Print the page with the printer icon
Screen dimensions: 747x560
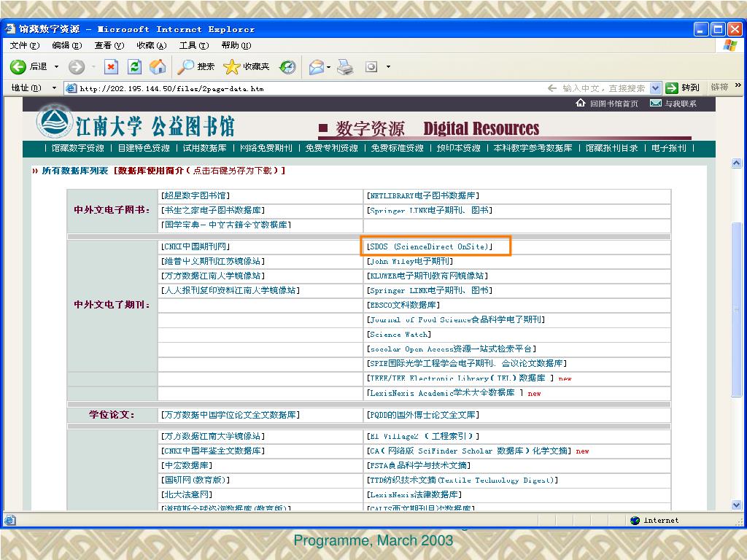(x=345, y=66)
